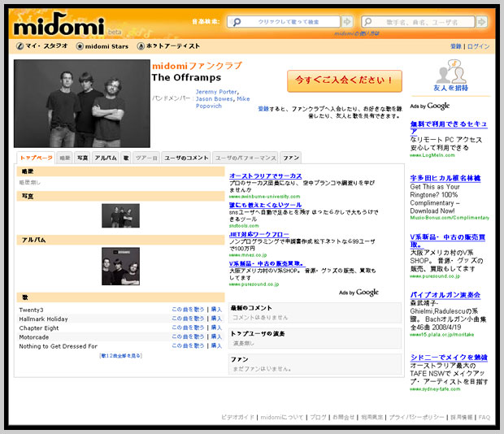Select the ファン tab
Image resolution: width=504 pixels, height=434 pixels.
291,158
